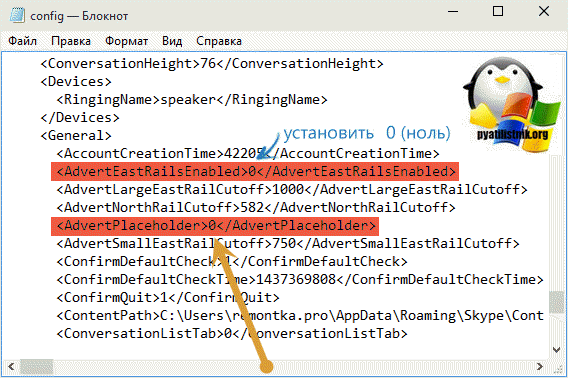Minimize the config Notepad window

coord(453,11)
